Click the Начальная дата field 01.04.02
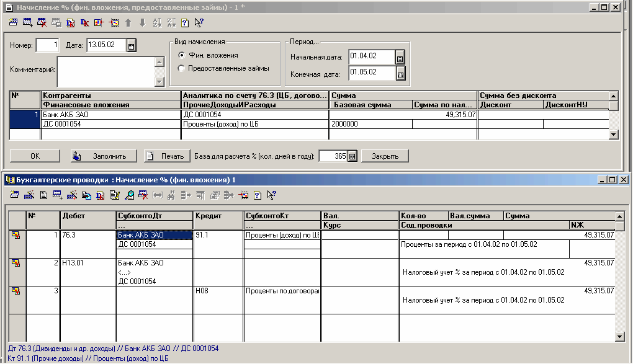 coord(371,57)
